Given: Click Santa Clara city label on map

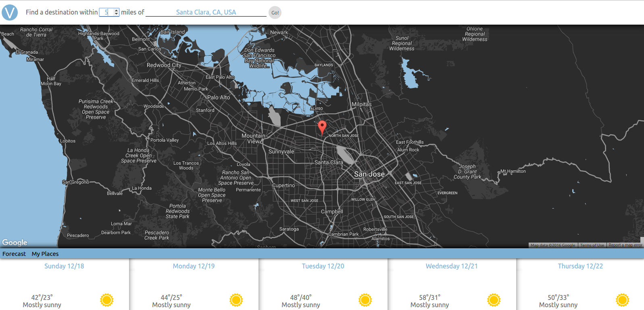Looking at the screenshot, I should [x=329, y=162].
